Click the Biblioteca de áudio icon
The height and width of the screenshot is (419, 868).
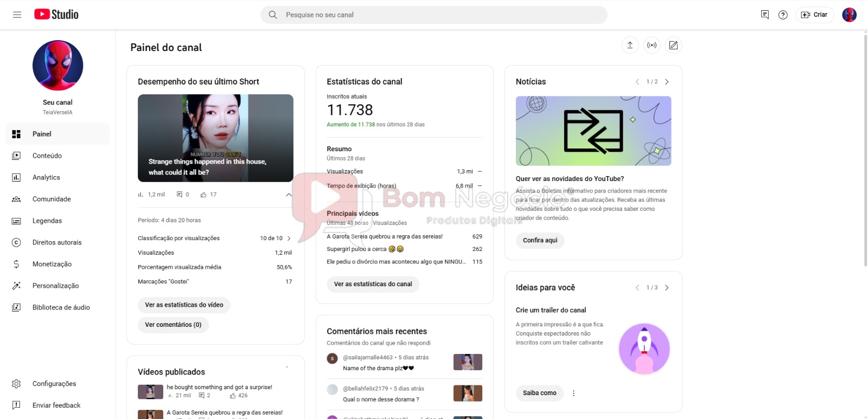click(16, 307)
